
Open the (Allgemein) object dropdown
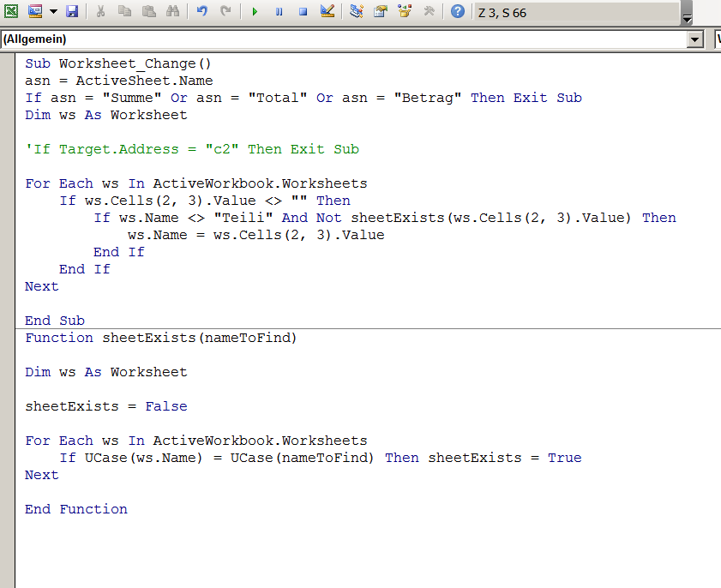click(694, 39)
